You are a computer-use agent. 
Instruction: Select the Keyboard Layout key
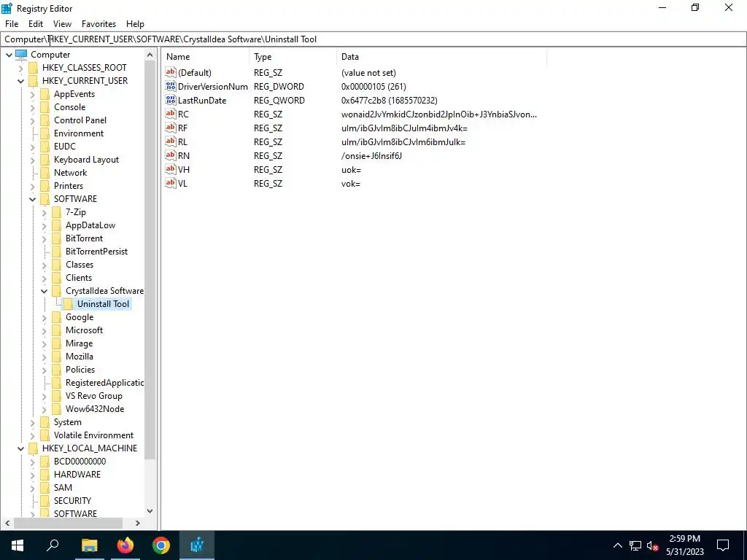pyautogui.click(x=86, y=160)
